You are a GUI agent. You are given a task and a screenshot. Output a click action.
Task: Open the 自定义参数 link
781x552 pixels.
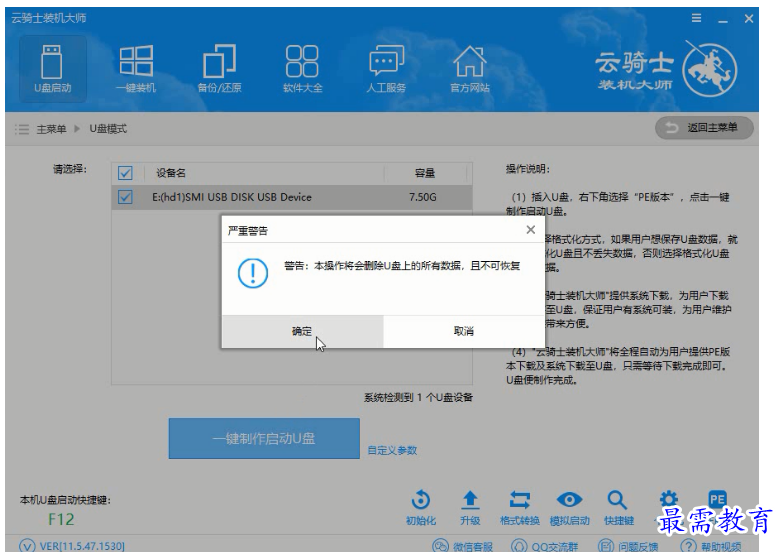pyautogui.click(x=392, y=450)
